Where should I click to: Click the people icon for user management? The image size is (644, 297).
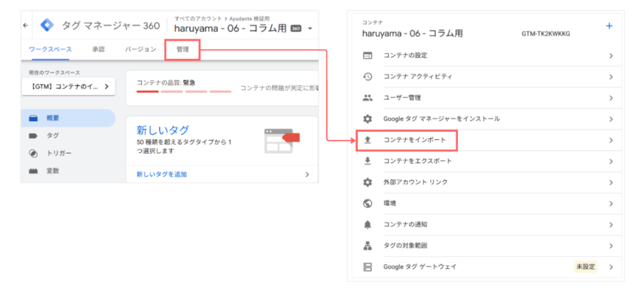click(367, 98)
